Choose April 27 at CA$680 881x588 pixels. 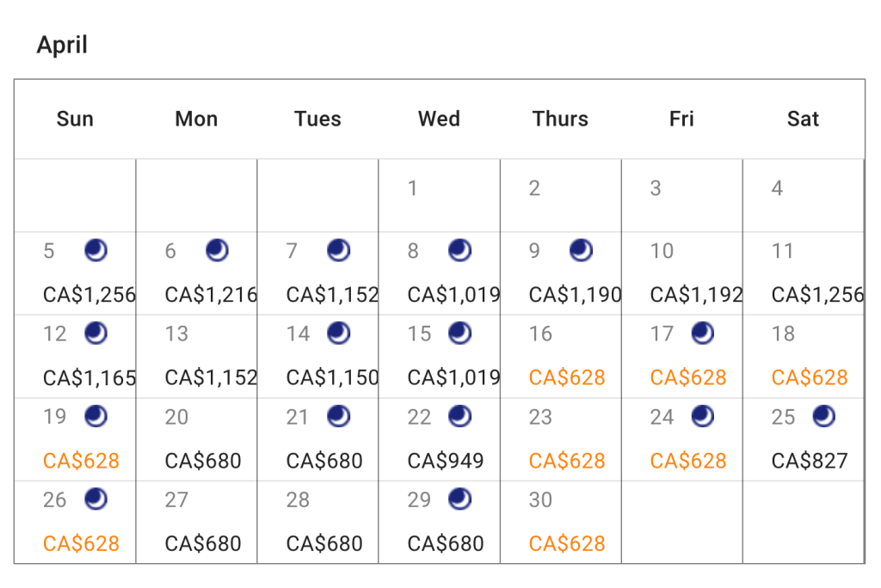[x=203, y=543]
